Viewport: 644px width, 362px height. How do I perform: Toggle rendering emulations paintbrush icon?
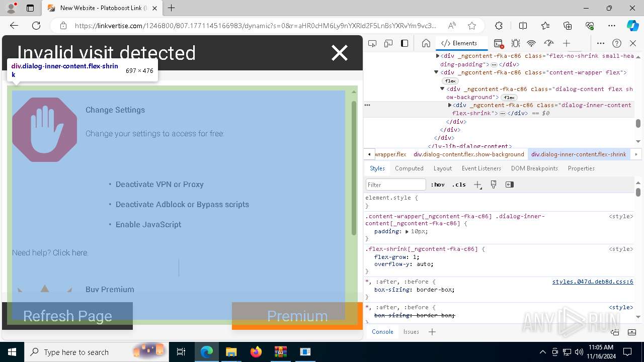point(494,185)
